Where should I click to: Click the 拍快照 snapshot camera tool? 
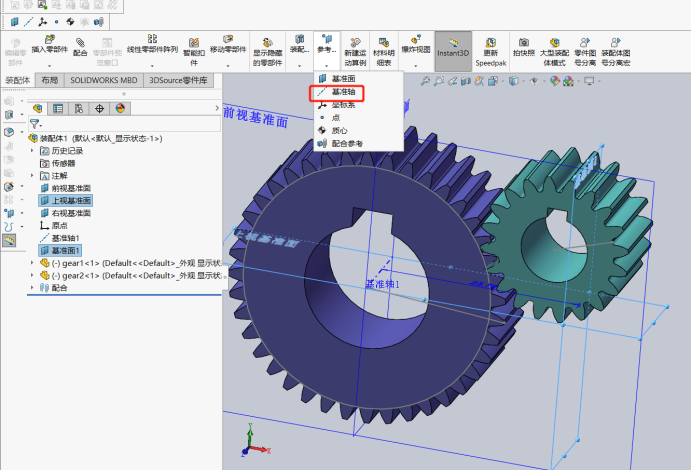(523, 47)
